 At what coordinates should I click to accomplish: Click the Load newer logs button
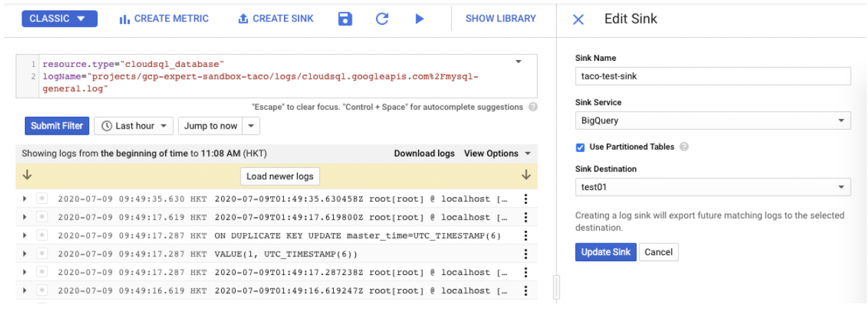[280, 176]
